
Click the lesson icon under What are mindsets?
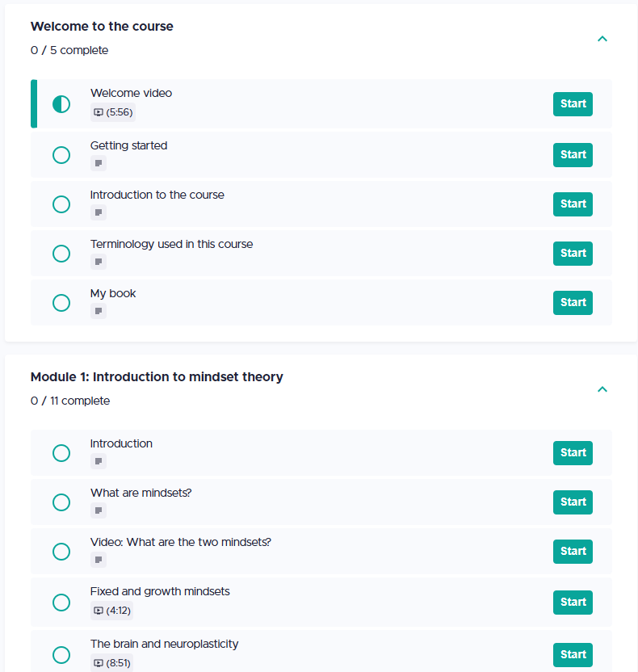point(99,510)
